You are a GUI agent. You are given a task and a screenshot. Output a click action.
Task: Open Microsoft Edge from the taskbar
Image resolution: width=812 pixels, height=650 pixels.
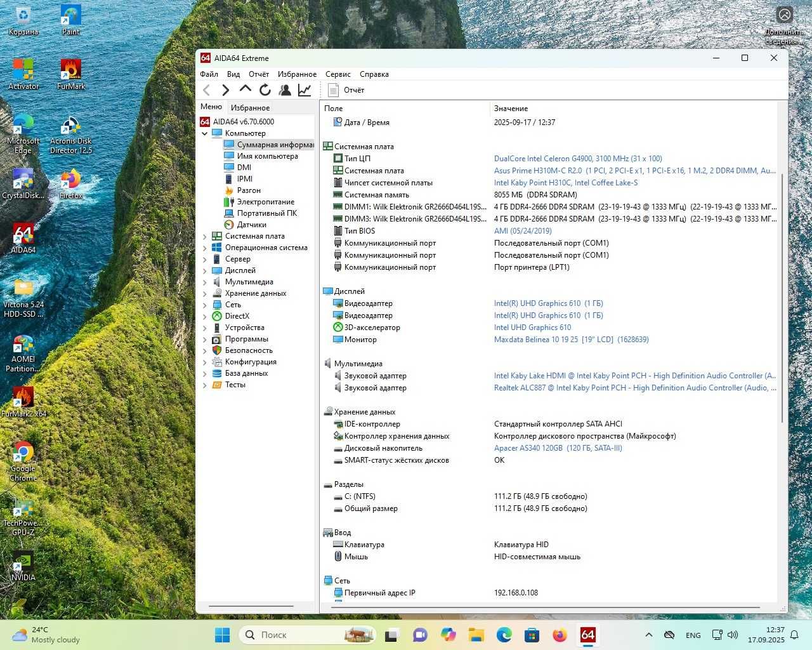pyautogui.click(x=504, y=635)
